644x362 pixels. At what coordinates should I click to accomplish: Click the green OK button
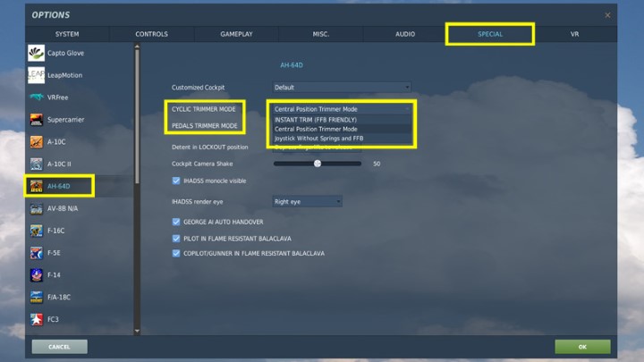[x=582, y=347]
